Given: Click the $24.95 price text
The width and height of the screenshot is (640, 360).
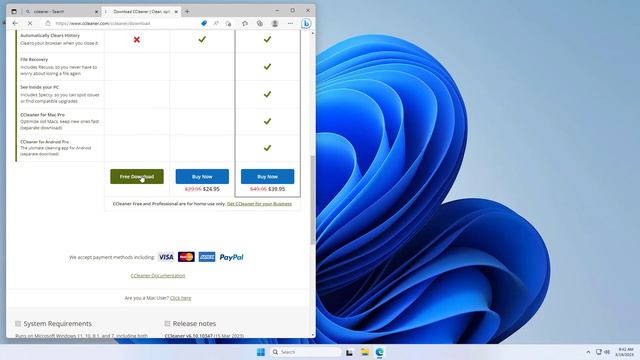Looking at the screenshot, I should tap(211, 189).
